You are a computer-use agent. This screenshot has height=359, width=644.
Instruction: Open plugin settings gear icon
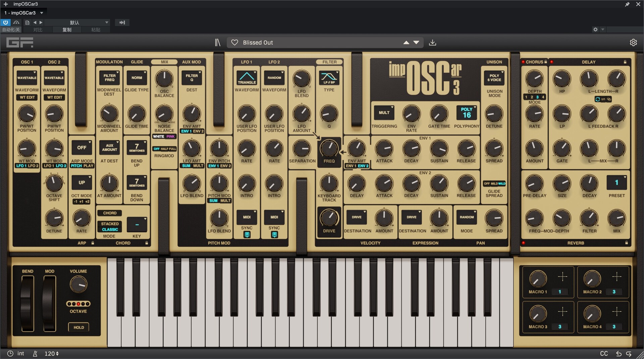coord(633,43)
